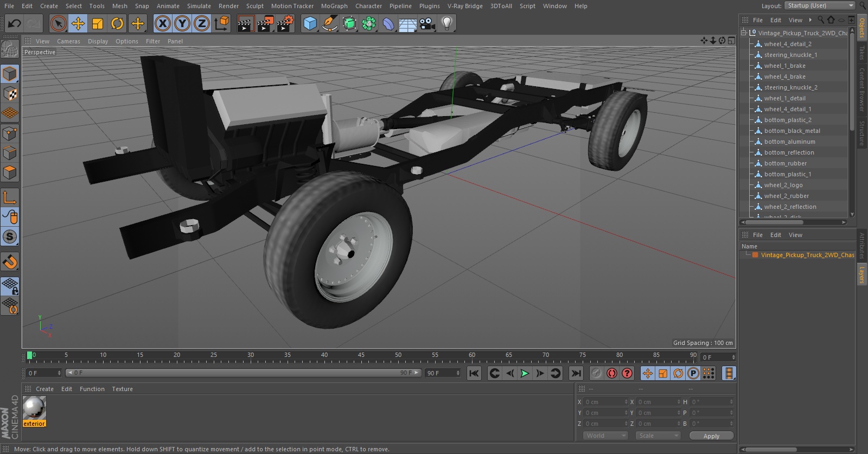This screenshot has width=868, height=454.
Task: Play the animation forwards
Action: [525, 373]
